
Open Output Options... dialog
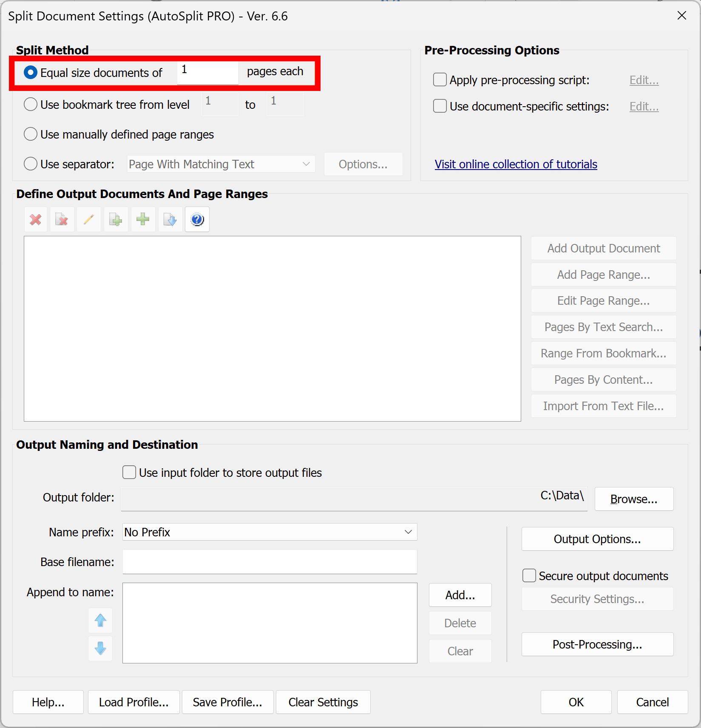pyautogui.click(x=597, y=539)
